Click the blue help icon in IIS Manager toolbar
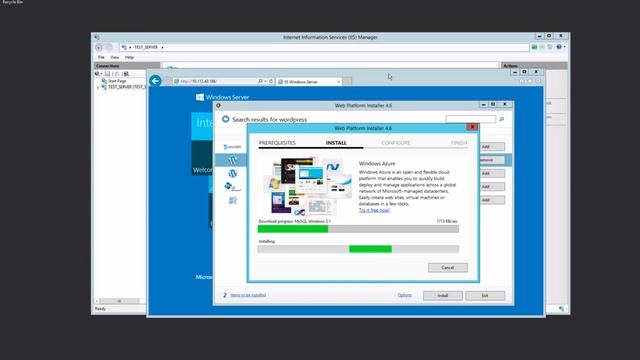640x360 pixels. (559, 47)
